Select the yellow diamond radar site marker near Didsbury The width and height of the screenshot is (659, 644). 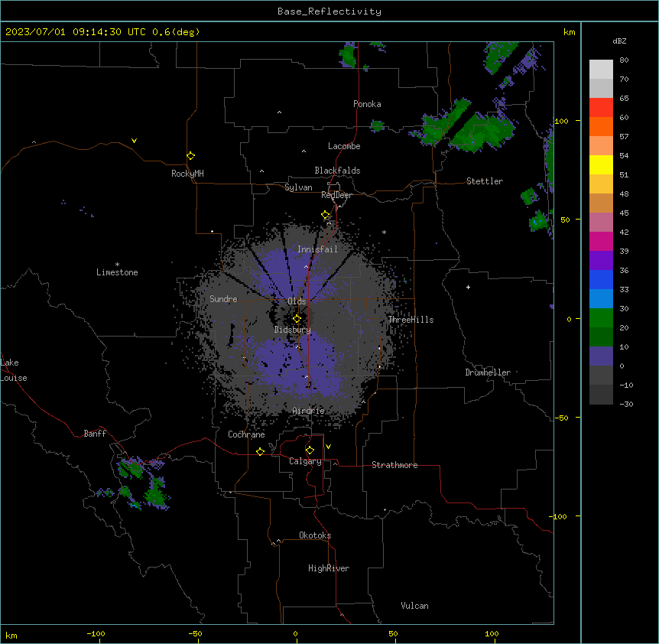click(x=297, y=319)
